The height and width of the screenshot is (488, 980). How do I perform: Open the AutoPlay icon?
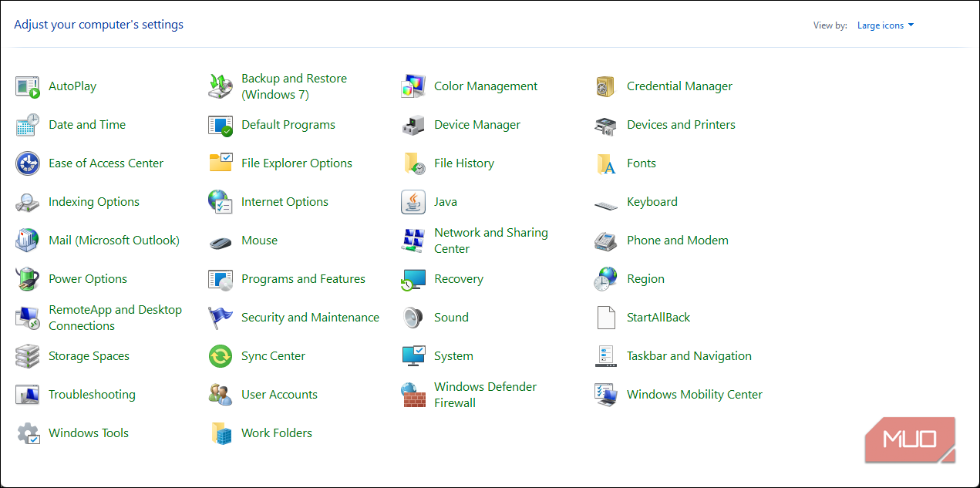pyautogui.click(x=28, y=86)
